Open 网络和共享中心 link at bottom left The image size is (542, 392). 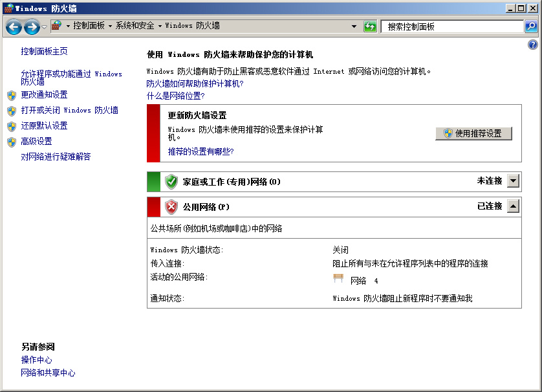[48, 373]
